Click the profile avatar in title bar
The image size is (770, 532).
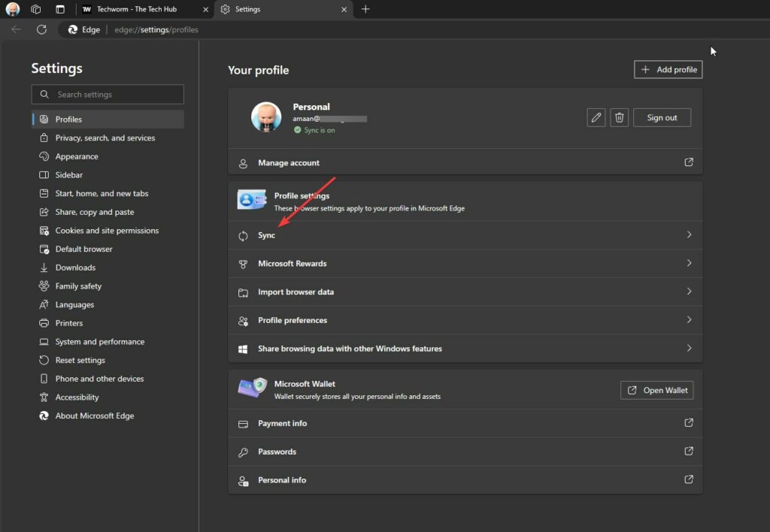[13, 9]
